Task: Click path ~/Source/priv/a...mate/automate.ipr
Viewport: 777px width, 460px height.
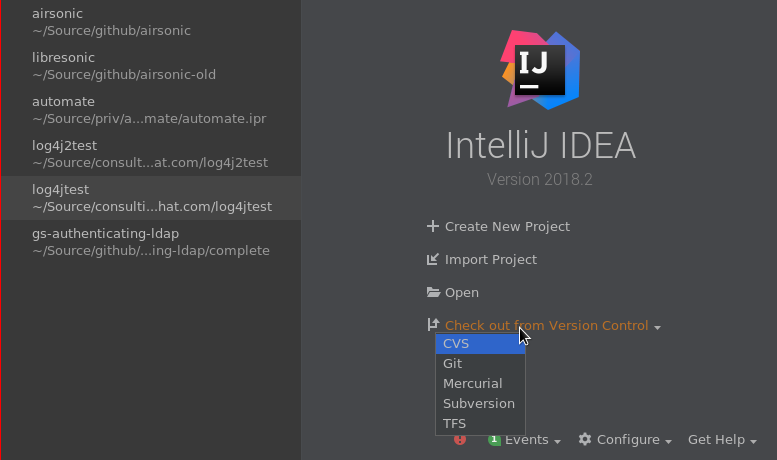Action: (x=149, y=119)
